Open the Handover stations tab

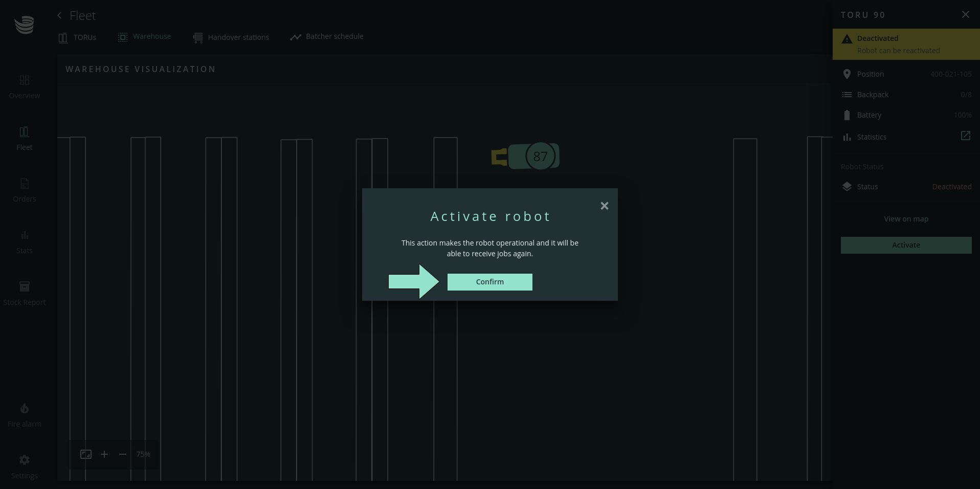point(231,37)
